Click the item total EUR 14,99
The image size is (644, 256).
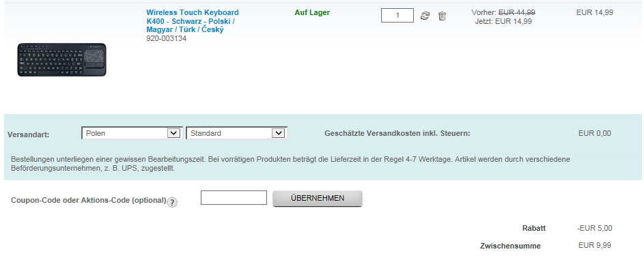595,13
